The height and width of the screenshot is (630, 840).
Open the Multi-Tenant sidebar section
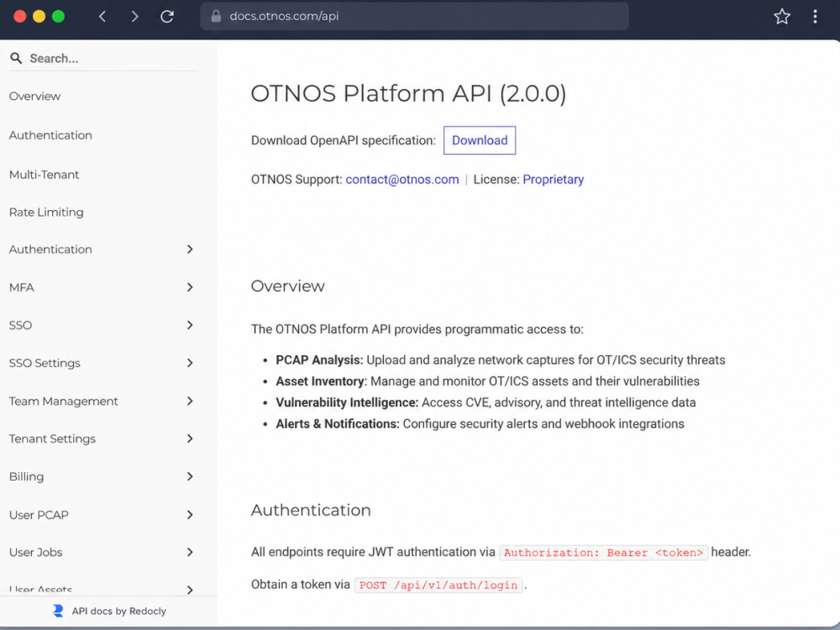coord(44,175)
